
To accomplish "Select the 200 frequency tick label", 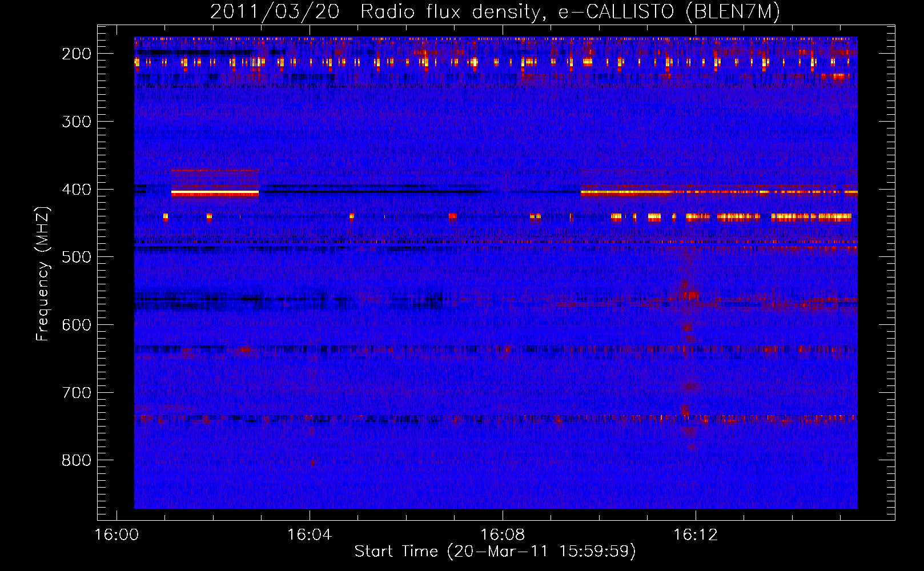I will pyautogui.click(x=77, y=54).
